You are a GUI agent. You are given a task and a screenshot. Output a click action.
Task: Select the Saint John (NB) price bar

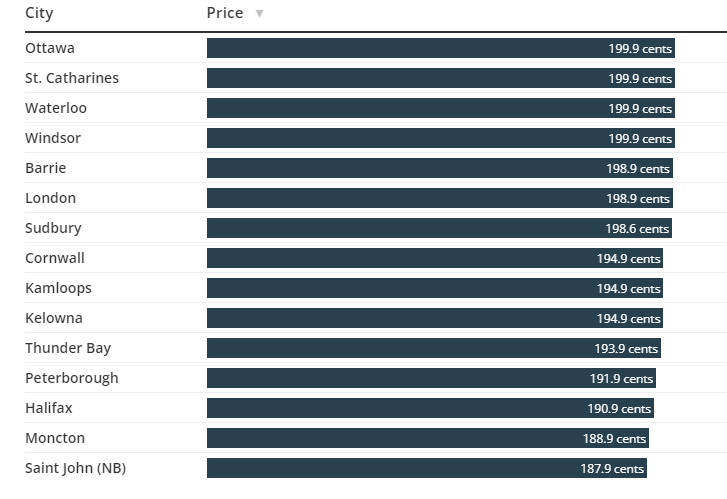[427, 468]
